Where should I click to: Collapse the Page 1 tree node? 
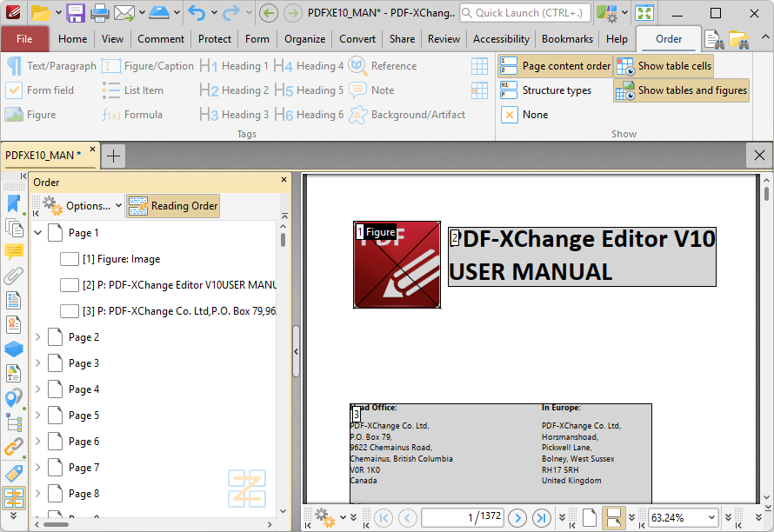coord(37,233)
